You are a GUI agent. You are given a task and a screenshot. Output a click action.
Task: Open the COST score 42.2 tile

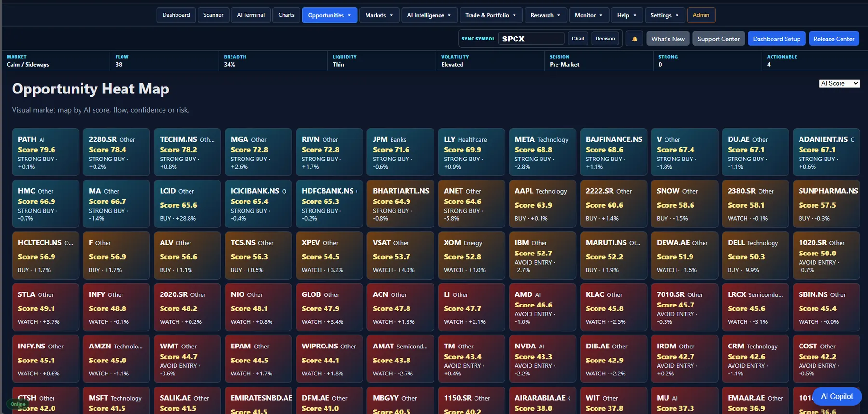pyautogui.click(x=827, y=359)
